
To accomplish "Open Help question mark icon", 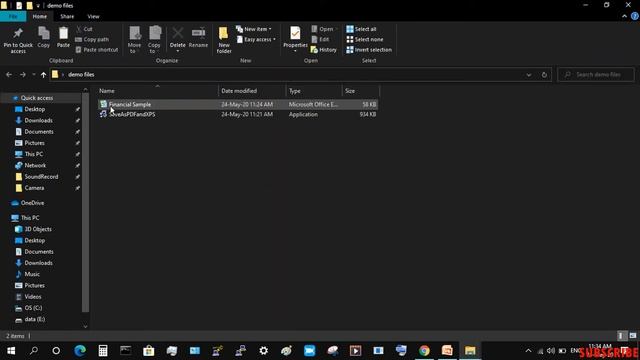I will [x=635, y=16].
